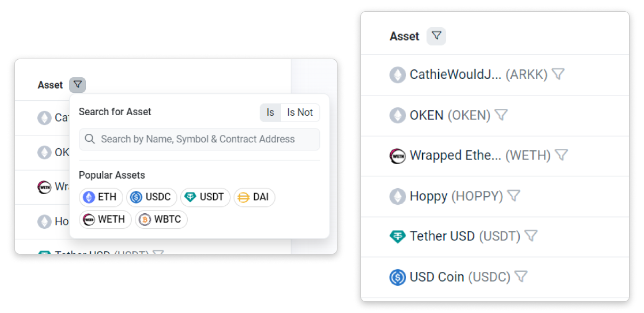Switch filter mode to 'Is Not'
Viewport: 644px width, 313px height.
coord(300,113)
